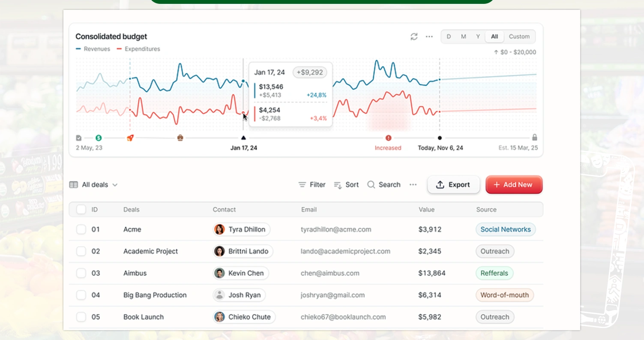Click the refresh icon in Consolidated budget
644x340 pixels.
(x=414, y=36)
